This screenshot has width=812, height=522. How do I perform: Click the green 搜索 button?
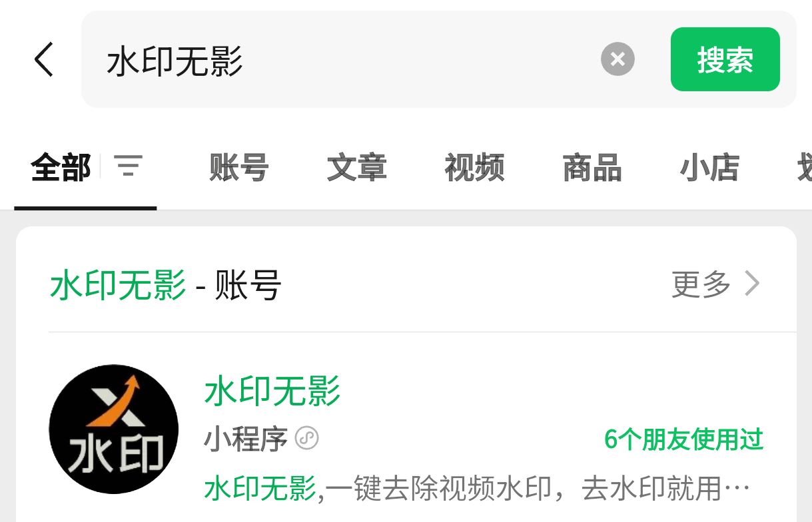pos(725,59)
